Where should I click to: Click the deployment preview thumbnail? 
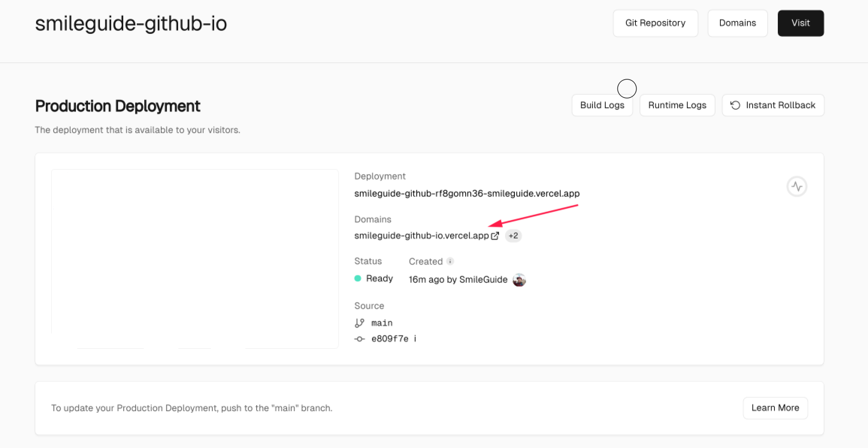pyautogui.click(x=195, y=259)
